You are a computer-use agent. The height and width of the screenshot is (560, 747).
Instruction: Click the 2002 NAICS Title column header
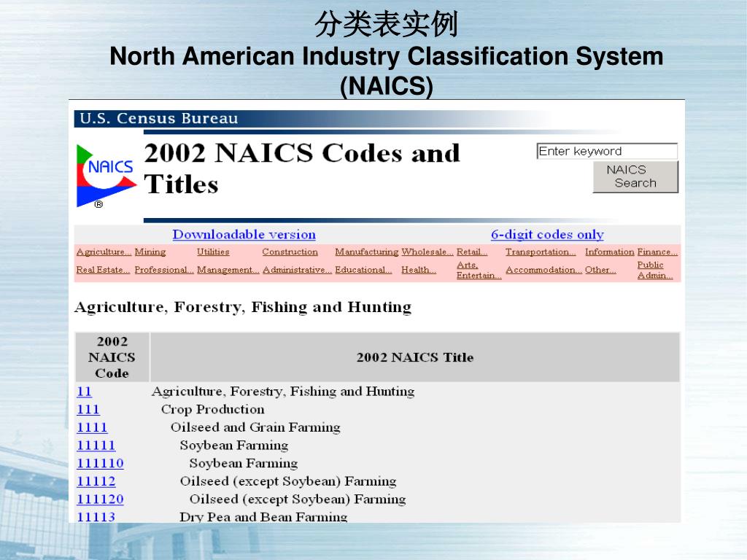(x=415, y=357)
